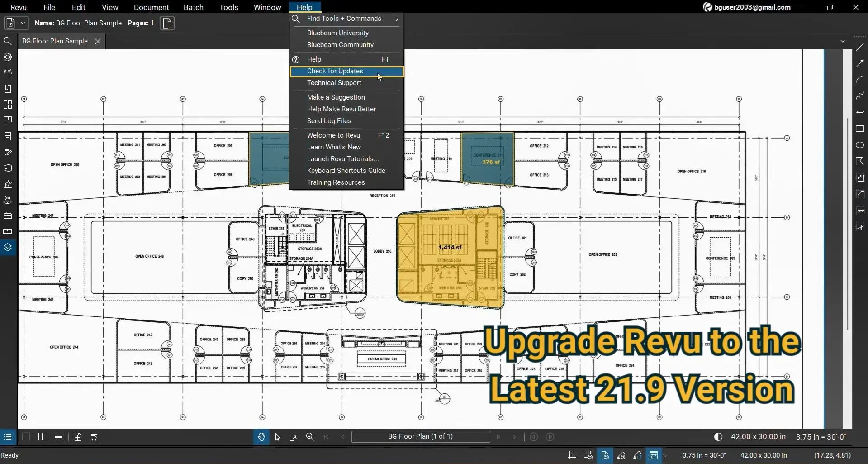868x464 pixels.
Task: Expand the document tab list chevron
Action: [842, 41]
